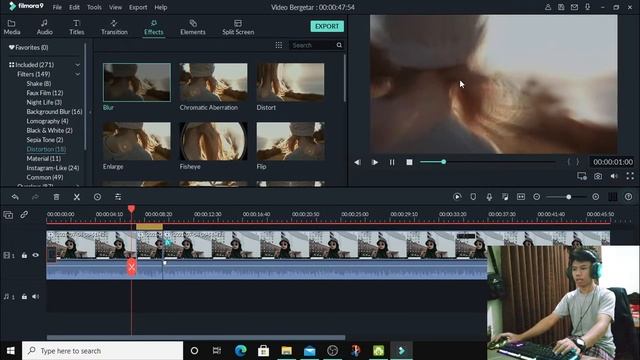Viewport: 640px width, 360px height.
Task: Open the Help menu
Action: tap(161, 7)
